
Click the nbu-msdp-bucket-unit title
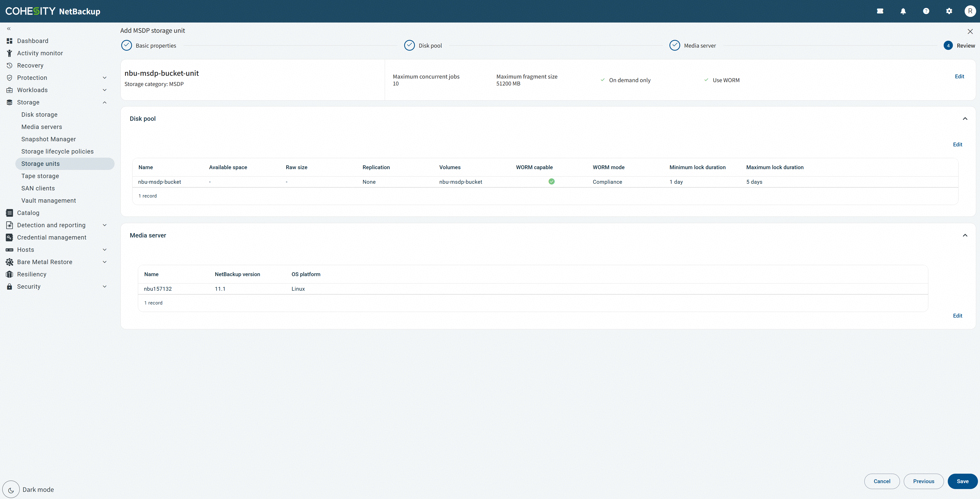click(x=162, y=73)
